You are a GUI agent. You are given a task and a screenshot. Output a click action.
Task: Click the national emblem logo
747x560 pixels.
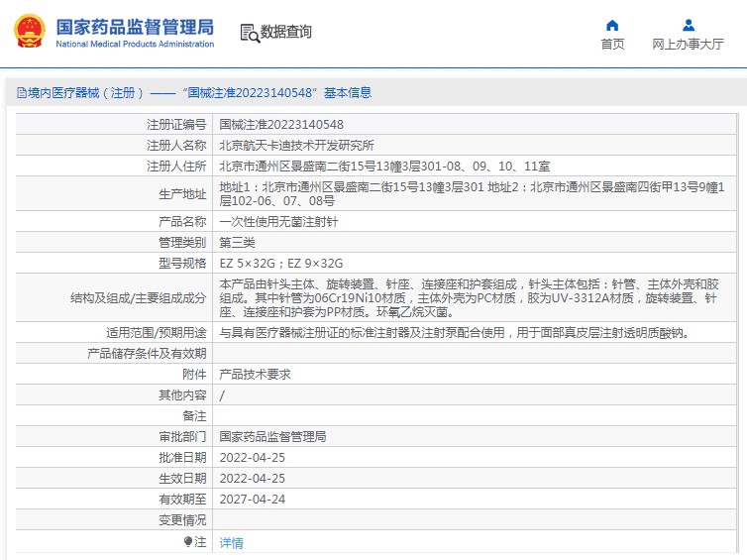(x=30, y=31)
